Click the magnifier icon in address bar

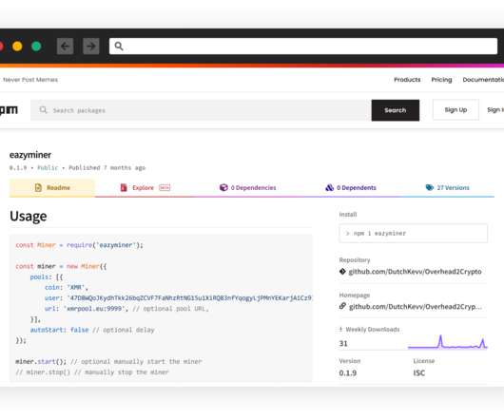(x=119, y=47)
